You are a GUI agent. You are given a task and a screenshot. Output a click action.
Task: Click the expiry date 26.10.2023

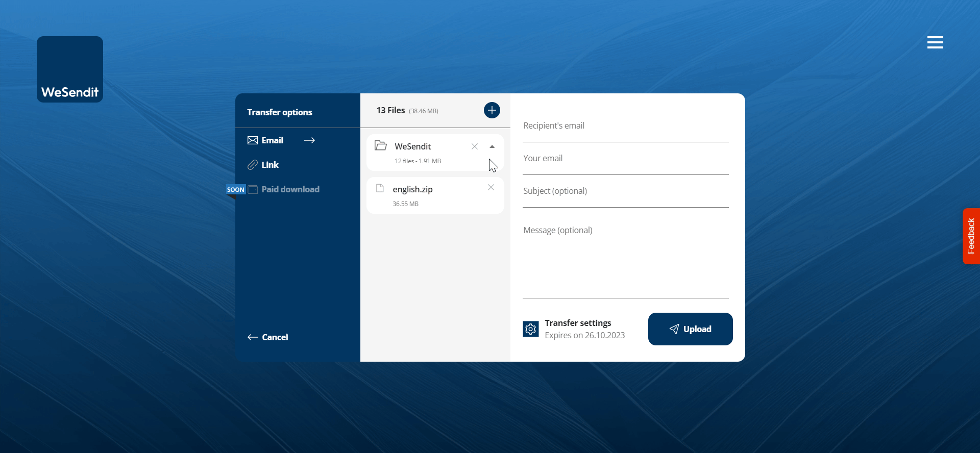pyautogui.click(x=605, y=335)
